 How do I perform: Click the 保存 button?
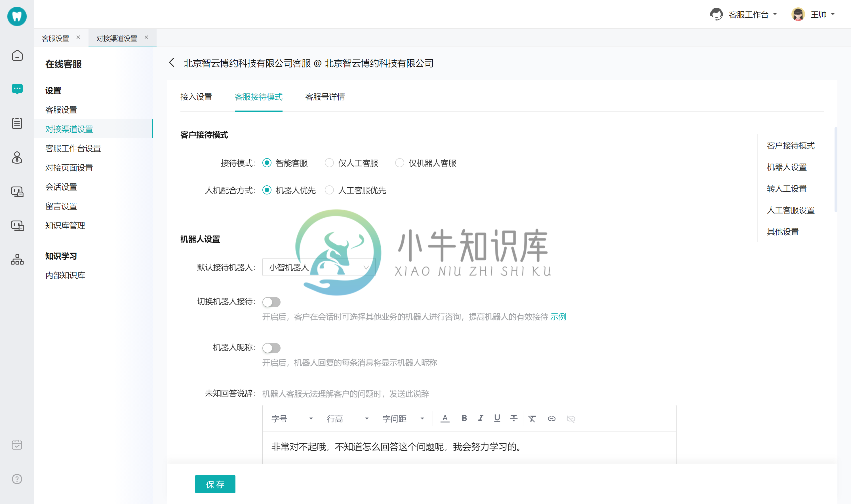pyautogui.click(x=215, y=484)
